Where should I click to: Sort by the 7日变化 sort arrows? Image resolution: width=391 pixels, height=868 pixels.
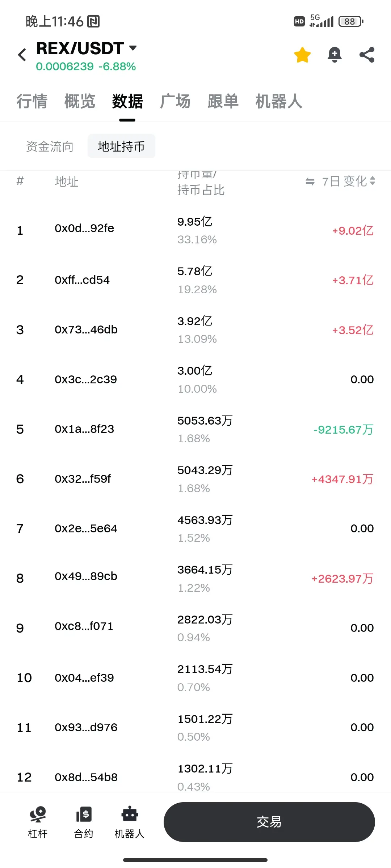click(x=373, y=181)
